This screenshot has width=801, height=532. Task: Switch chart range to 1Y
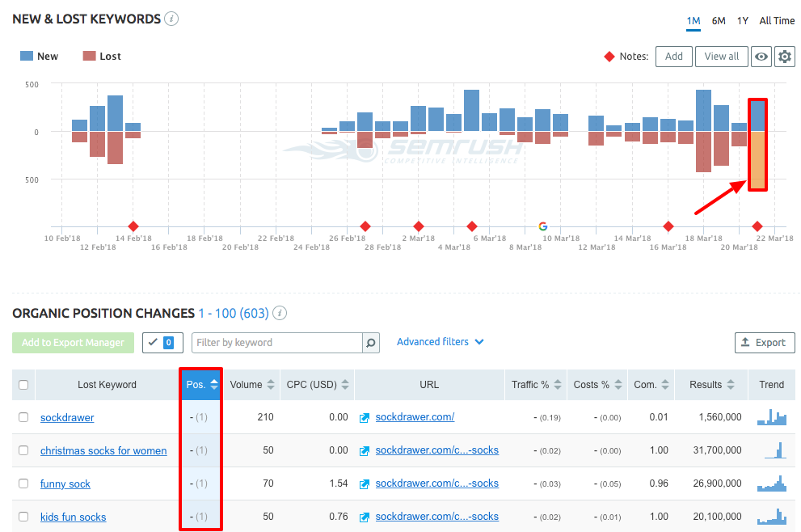(743, 21)
